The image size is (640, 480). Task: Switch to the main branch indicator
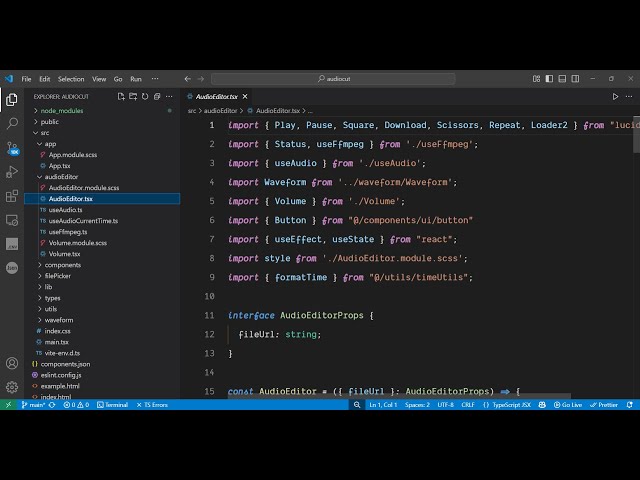[33, 405]
